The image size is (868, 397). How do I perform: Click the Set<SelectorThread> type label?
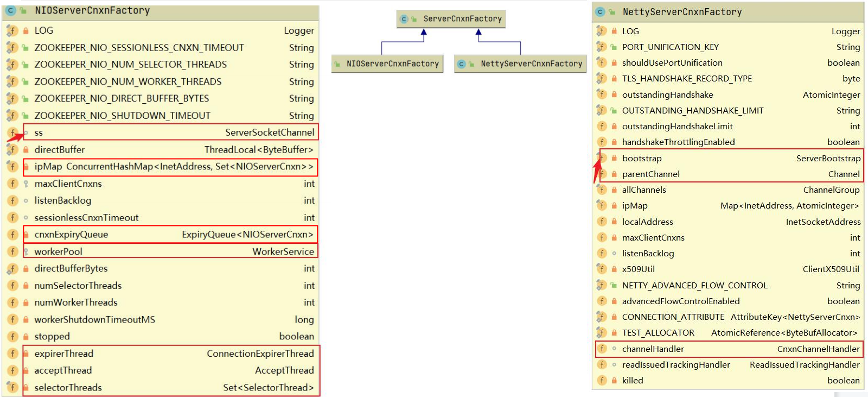pos(269,387)
